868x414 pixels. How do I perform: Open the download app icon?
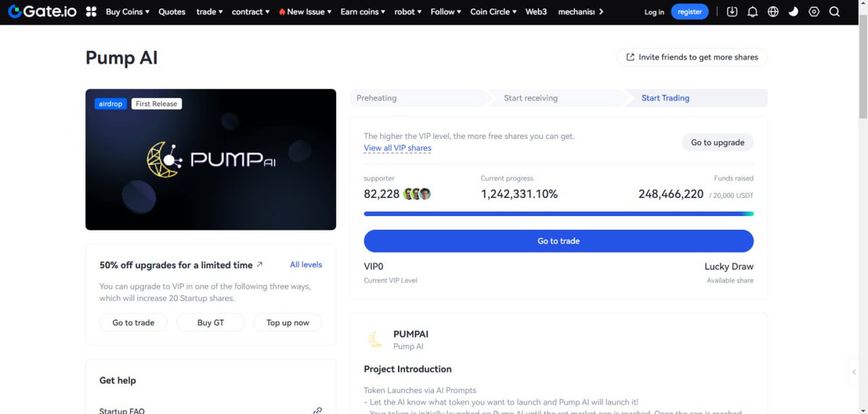tap(732, 12)
